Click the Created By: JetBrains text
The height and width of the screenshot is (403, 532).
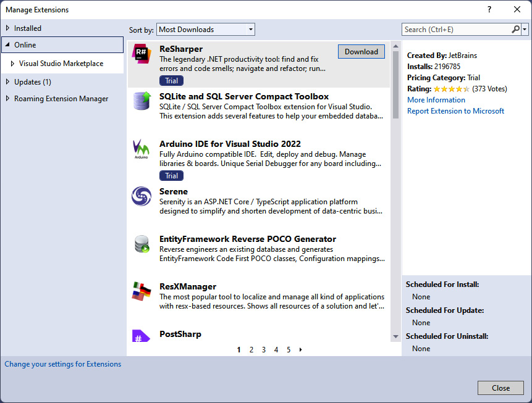pos(442,56)
